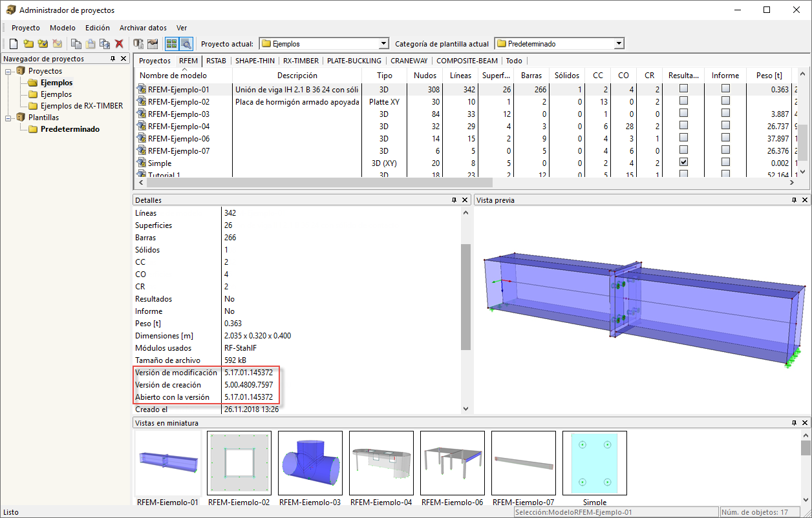
Task: Check Informe box for Simple row
Action: click(725, 163)
